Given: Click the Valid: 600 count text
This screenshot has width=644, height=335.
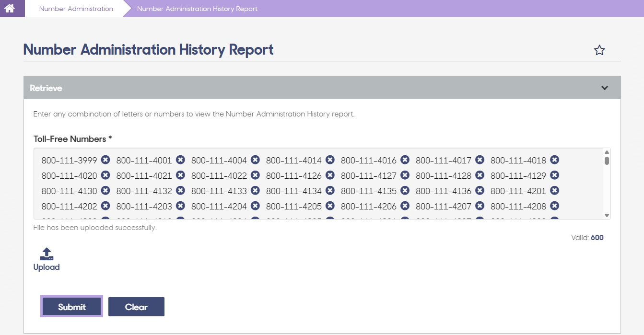Looking at the screenshot, I should (587, 237).
